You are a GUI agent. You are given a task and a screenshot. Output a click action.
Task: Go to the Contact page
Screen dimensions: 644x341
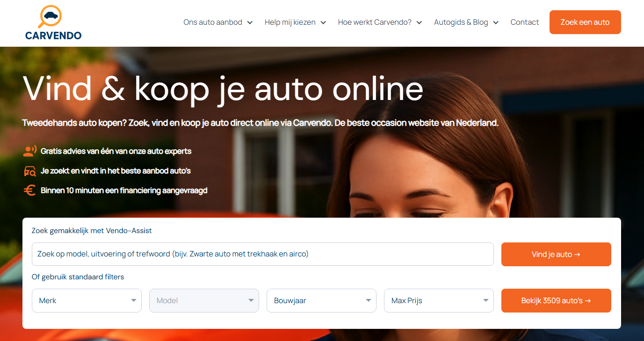coord(524,22)
